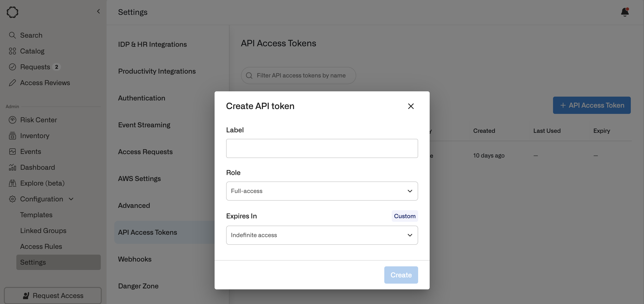
Task: Go to Authentication settings tab
Action: click(x=142, y=98)
